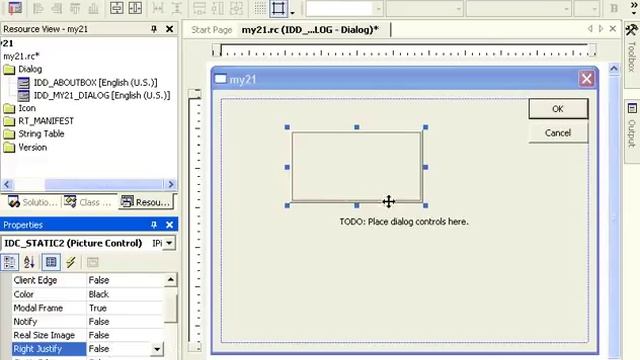Click the Resource View scroll right arrow

tap(171, 184)
